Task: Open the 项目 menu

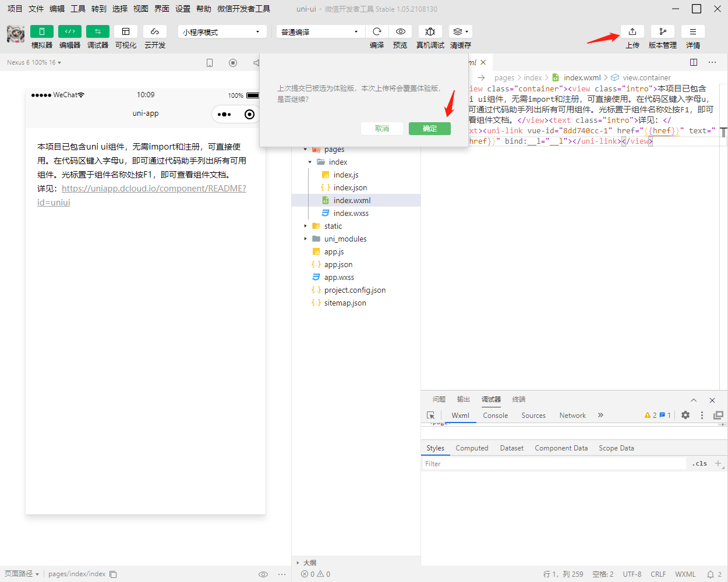Action: [x=15, y=9]
